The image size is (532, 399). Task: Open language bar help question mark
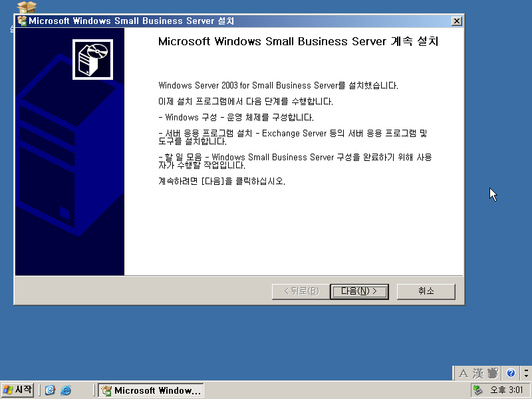[511, 373]
